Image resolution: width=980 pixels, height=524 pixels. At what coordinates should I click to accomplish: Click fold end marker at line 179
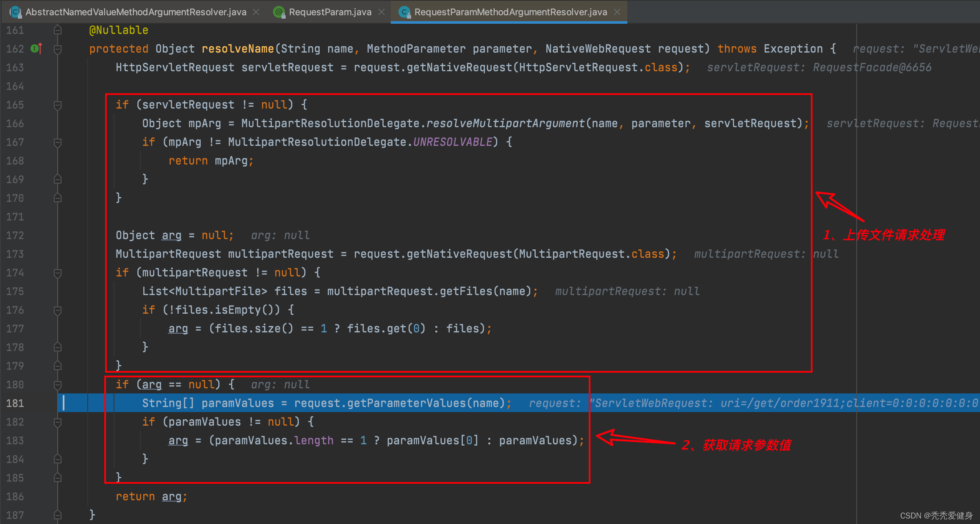tap(58, 366)
